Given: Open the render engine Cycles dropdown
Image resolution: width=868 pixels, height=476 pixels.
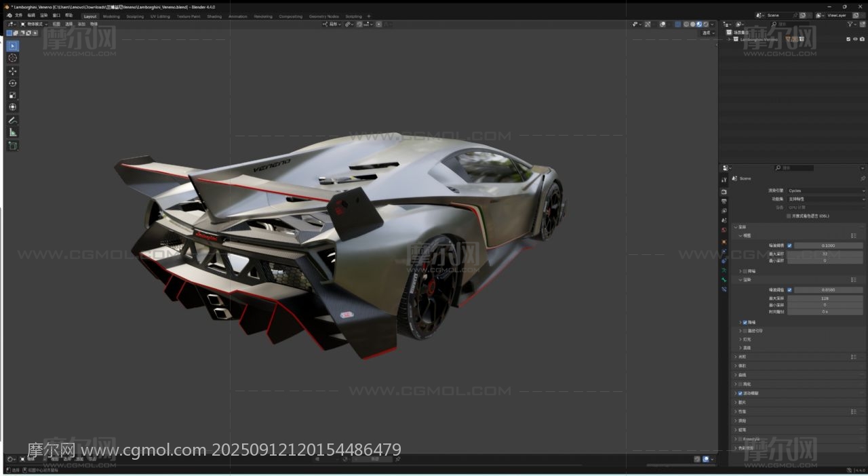Looking at the screenshot, I should (x=826, y=191).
